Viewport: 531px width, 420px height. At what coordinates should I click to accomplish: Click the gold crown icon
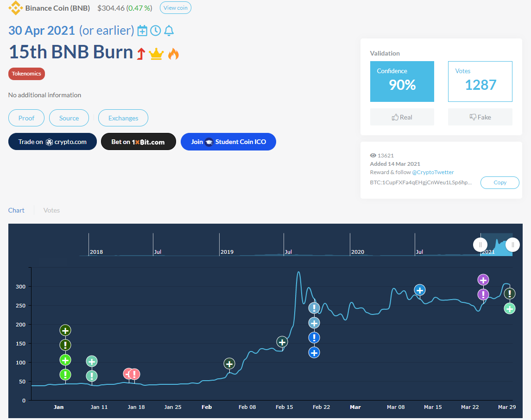pyautogui.click(x=157, y=54)
